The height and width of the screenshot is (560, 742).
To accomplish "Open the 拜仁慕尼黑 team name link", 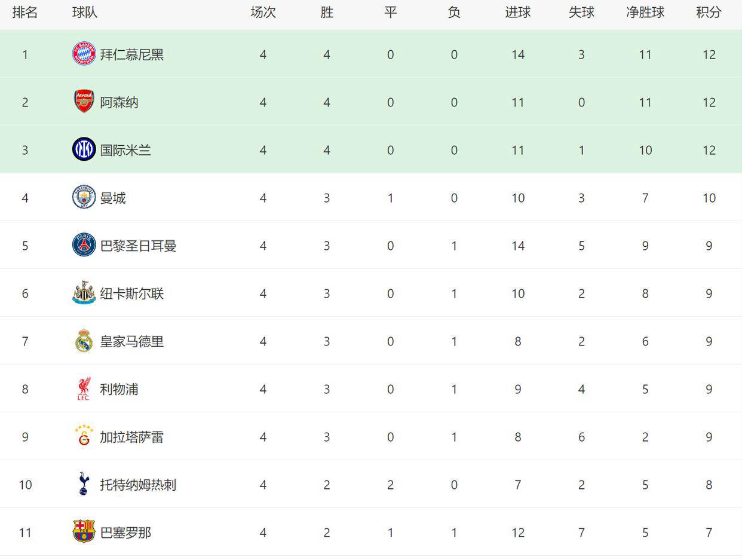I will (131, 54).
